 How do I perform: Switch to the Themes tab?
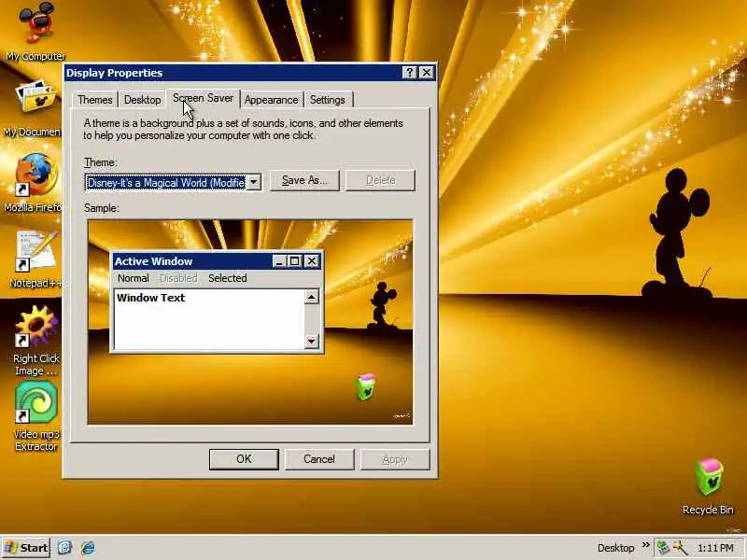(95, 100)
